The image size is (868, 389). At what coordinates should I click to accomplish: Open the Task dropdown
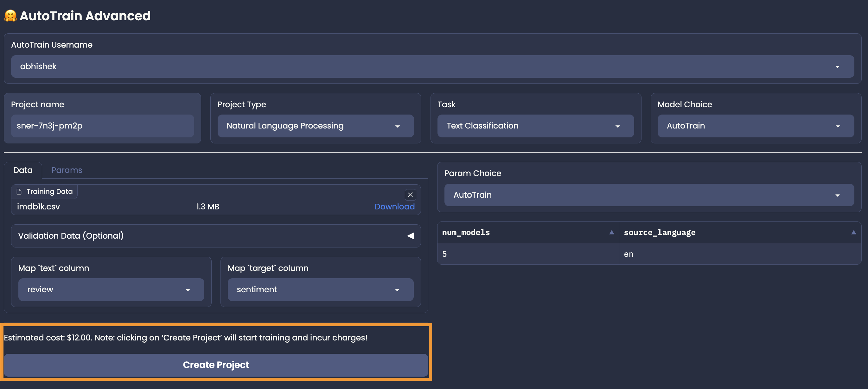(535, 126)
